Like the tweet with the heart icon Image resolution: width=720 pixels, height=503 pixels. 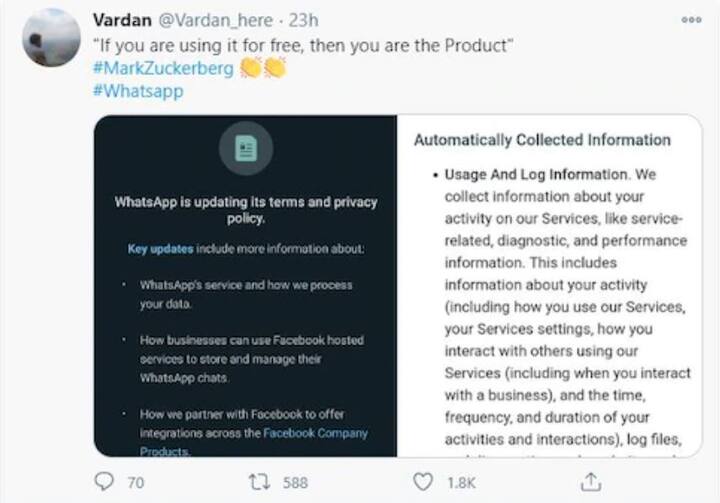(422, 482)
